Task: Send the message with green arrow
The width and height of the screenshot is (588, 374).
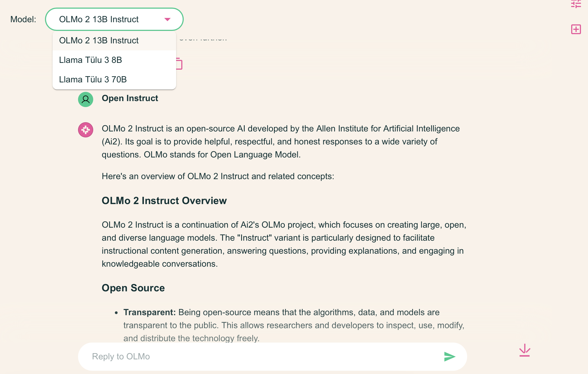Action: point(450,357)
